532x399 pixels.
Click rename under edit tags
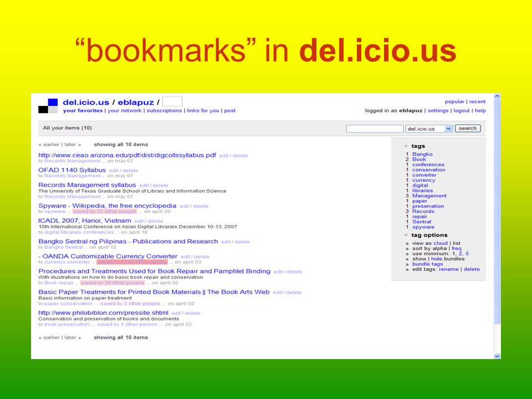448,269
